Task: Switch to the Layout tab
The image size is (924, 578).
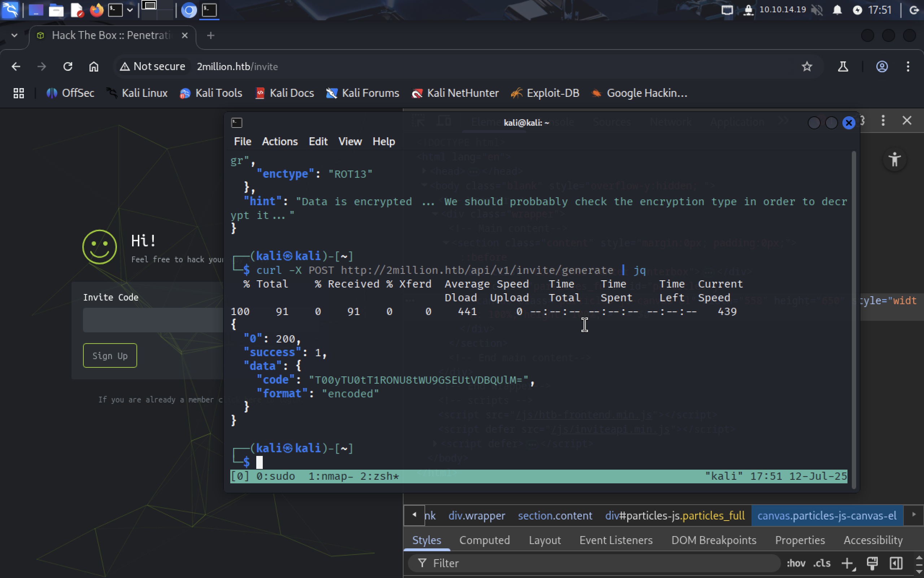Action: (x=545, y=540)
